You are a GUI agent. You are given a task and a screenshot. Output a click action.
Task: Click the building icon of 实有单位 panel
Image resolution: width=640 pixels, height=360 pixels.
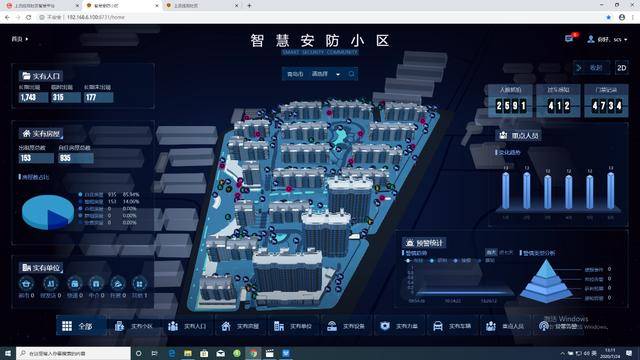click(27, 268)
